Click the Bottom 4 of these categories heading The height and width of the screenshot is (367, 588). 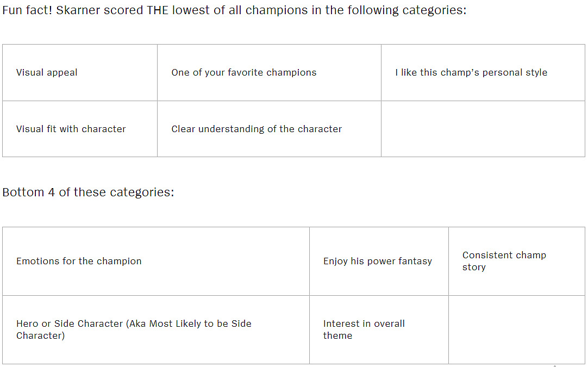(x=88, y=192)
